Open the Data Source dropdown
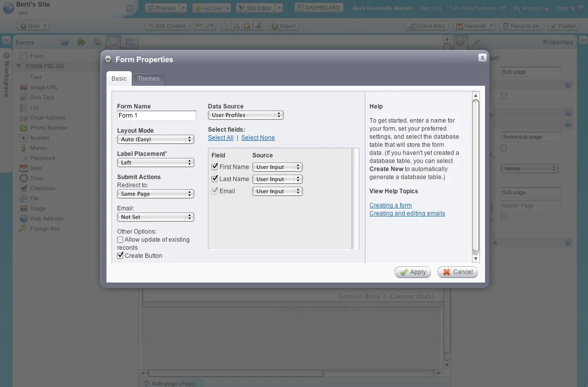588x387 pixels. click(246, 115)
